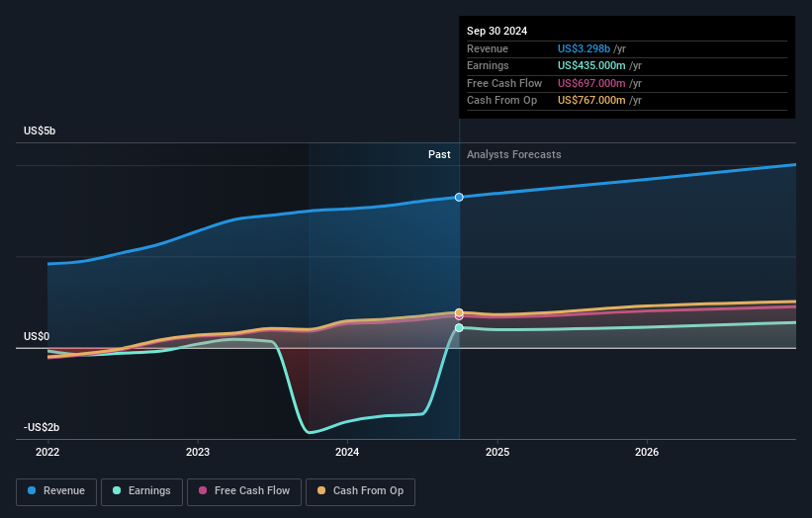Click the US$697.000m free cash flow value

(591, 83)
